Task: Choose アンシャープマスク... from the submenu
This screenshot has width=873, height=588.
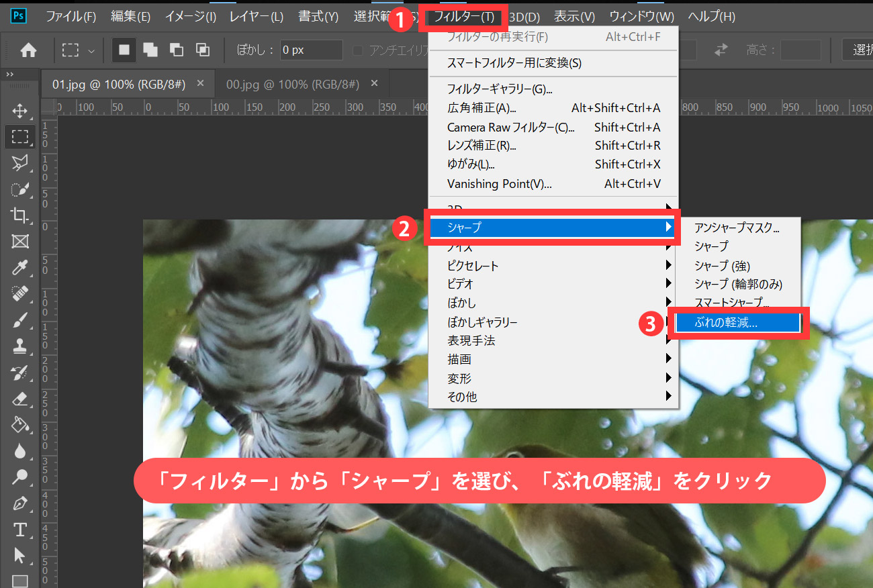Action: 739,228
